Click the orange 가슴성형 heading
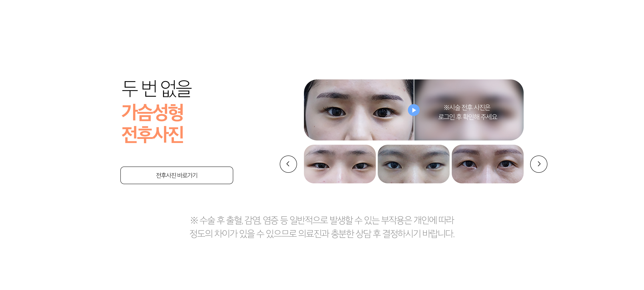 pos(153,112)
